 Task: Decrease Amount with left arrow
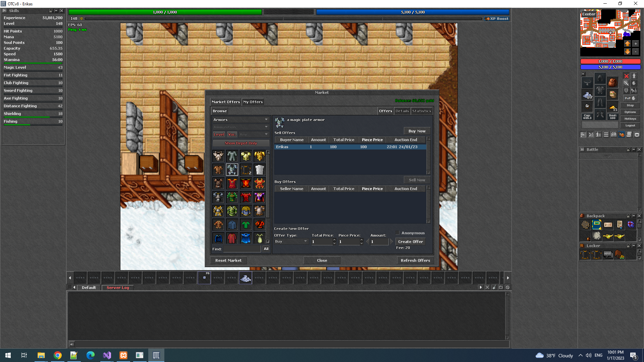pos(368,242)
